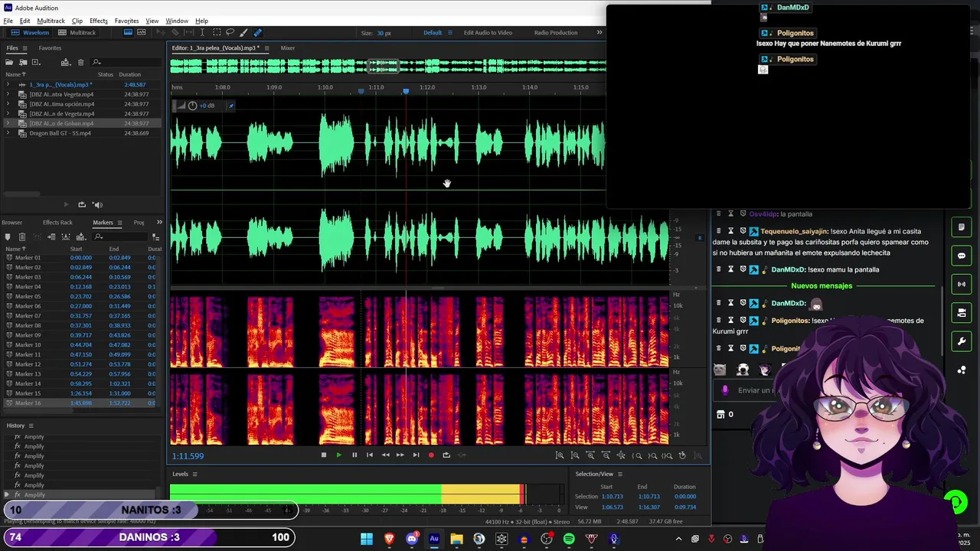Sort the Files list by Duration column
980x551 pixels.
pos(129,74)
